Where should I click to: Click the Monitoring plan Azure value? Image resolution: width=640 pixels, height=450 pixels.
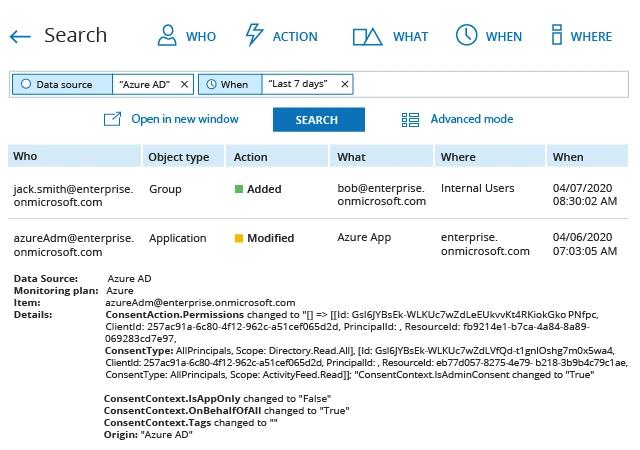click(120, 291)
